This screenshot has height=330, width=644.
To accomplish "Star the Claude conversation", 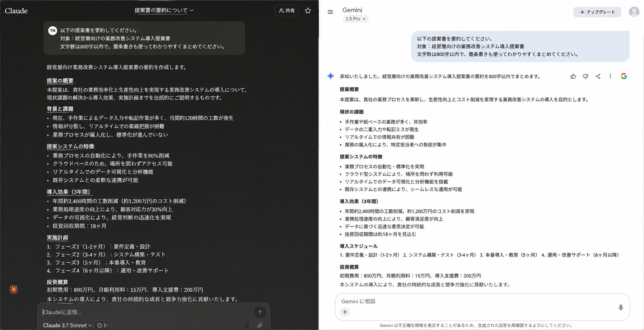I will 308,11.
